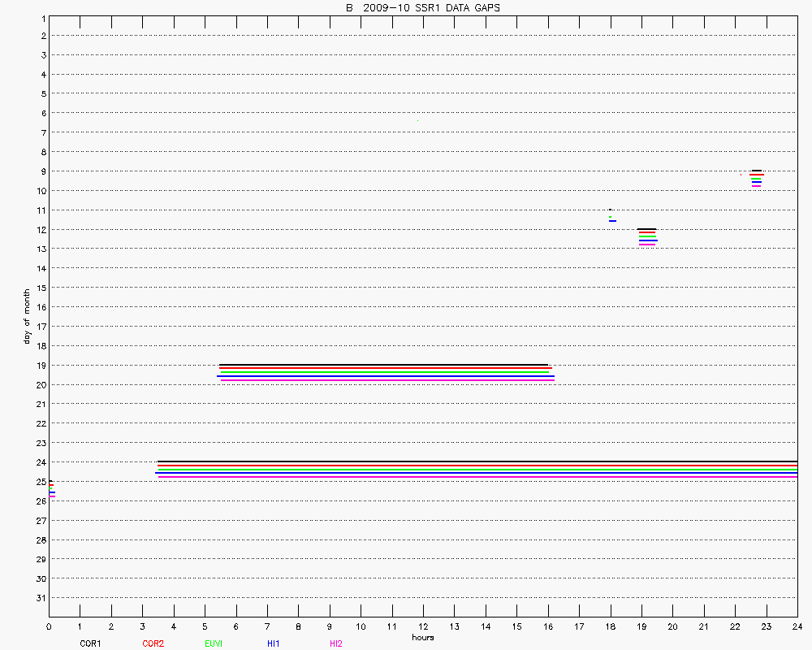Click the green EUVI legend label
Viewport: 812px width, 650px height.
tap(214, 643)
